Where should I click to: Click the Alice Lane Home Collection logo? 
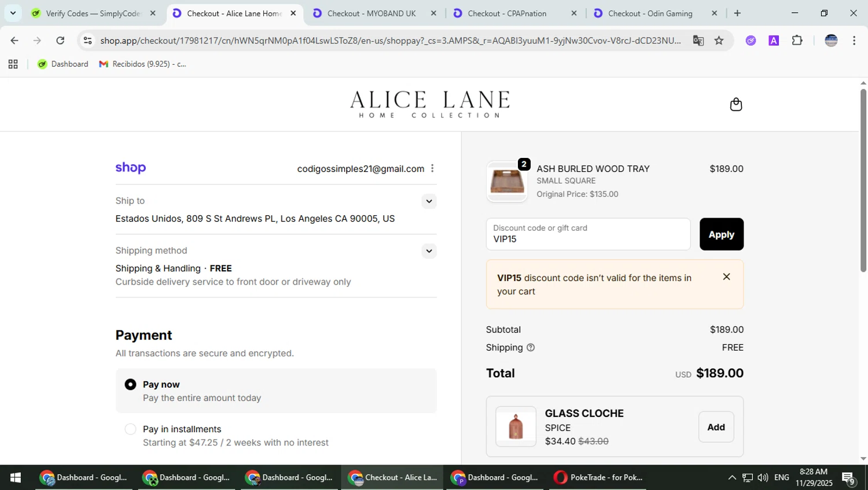[x=430, y=104]
